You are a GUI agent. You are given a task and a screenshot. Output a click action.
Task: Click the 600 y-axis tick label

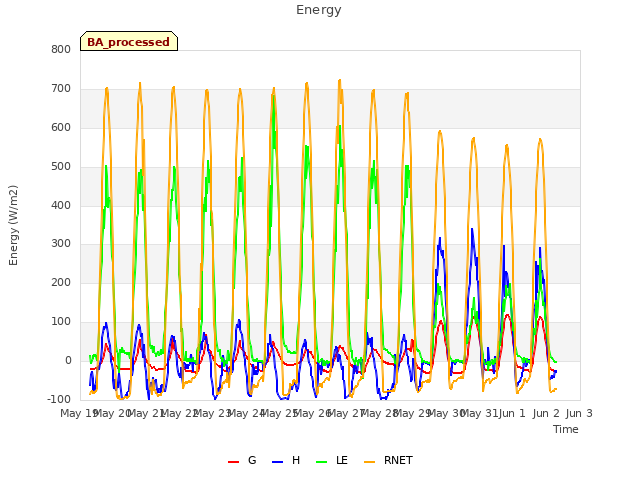61,127
